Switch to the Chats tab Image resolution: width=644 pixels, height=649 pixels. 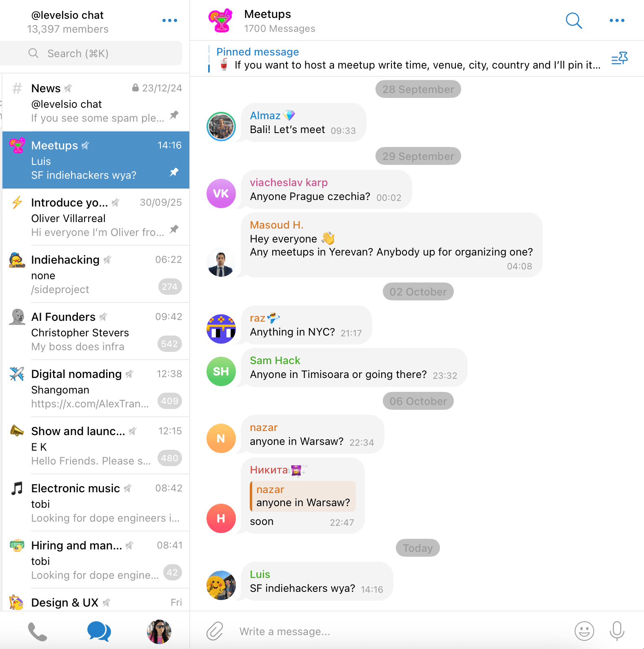coord(99,631)
